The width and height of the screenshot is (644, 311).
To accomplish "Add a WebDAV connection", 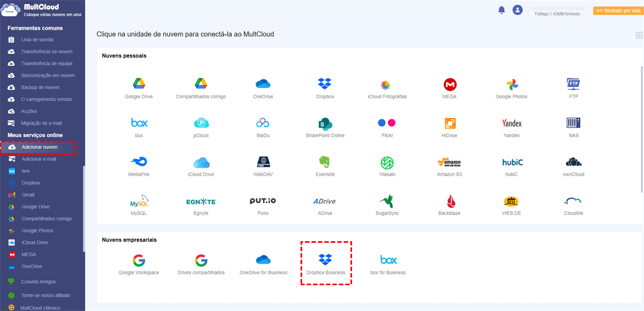I will [263, 162].
